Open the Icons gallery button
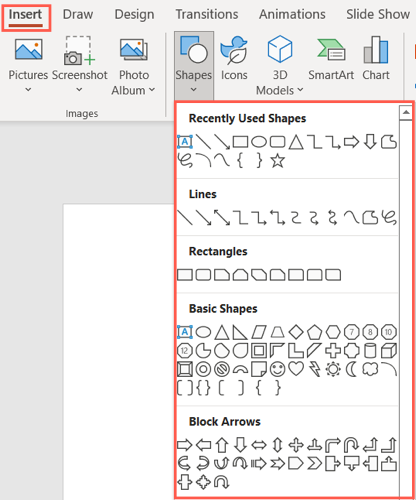416x500 pixels. [x=234, y=58]
